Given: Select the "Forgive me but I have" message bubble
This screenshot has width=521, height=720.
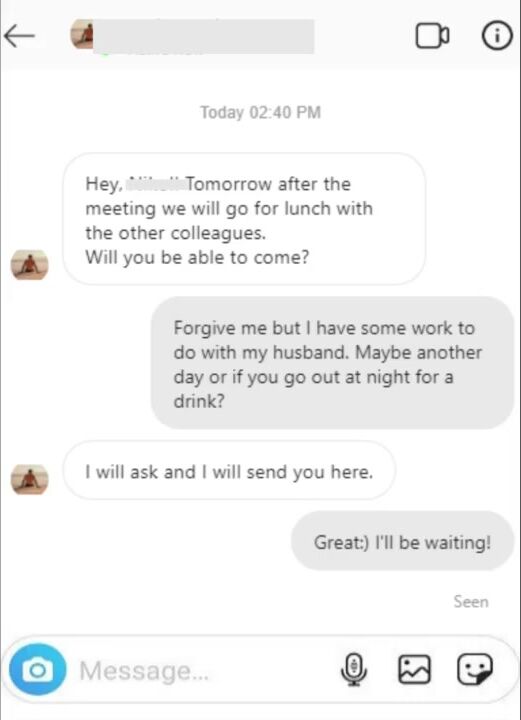Looking at the screenshot, I should 332,363.
